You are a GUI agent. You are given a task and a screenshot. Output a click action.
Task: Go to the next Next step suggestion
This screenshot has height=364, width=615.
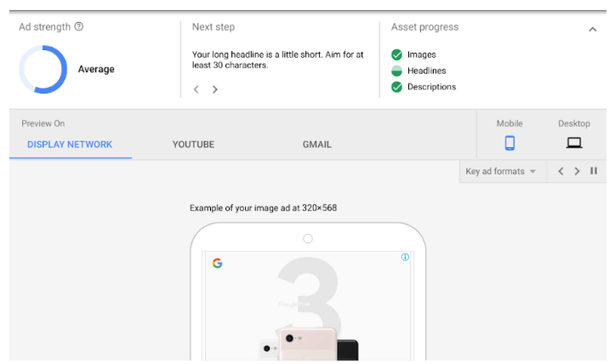215,89
